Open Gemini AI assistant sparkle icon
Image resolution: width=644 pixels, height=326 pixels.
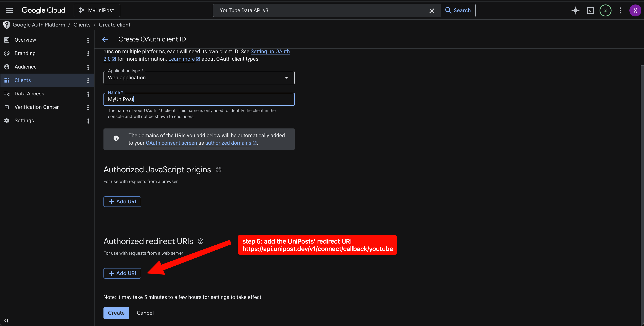[575, 10]
